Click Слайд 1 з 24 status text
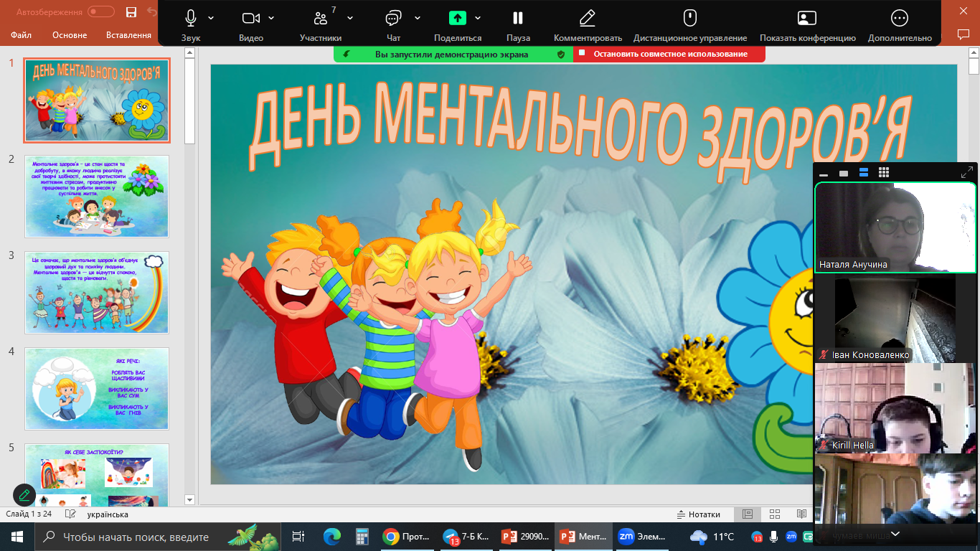The height and width of the screenshot is (551, 980). click(29, 514)
